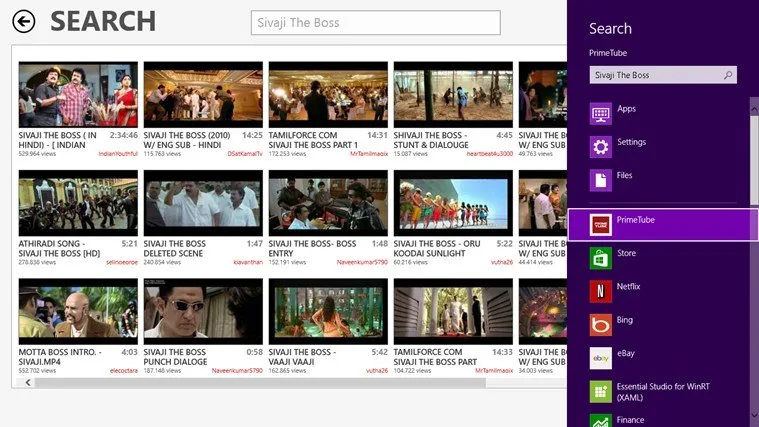Go back using the circled arrow icon
Screen dimensions: 759x427
24,21
